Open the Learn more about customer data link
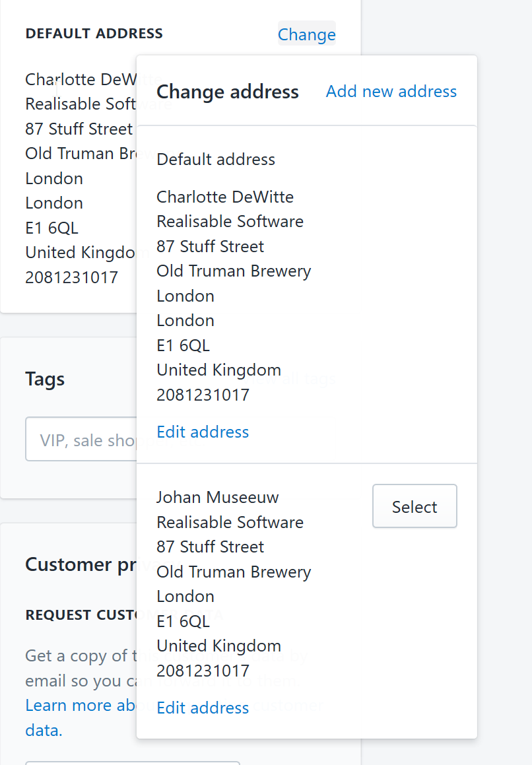Screen dimensions: 532x765 click(x=79, y=706)
